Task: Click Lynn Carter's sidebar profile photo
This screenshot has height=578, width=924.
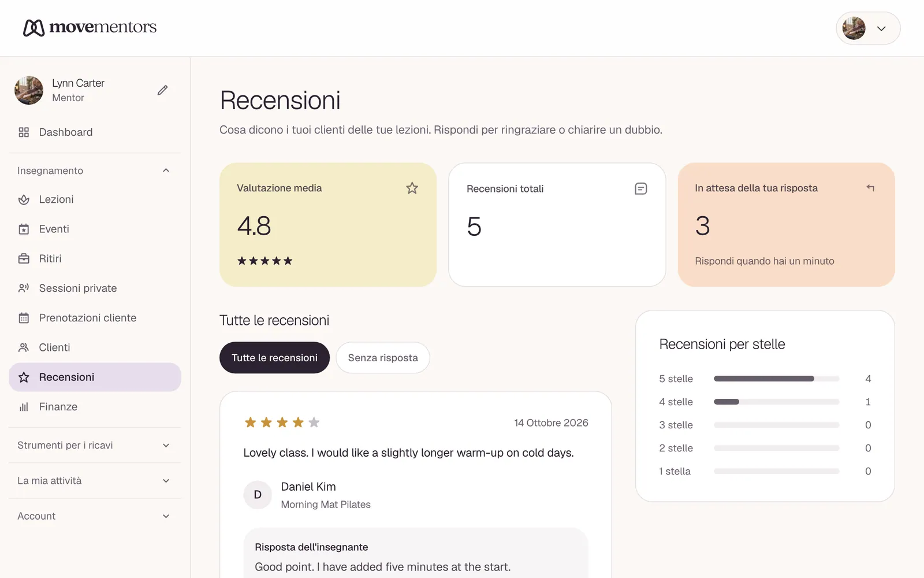Action: coord(29,90)
